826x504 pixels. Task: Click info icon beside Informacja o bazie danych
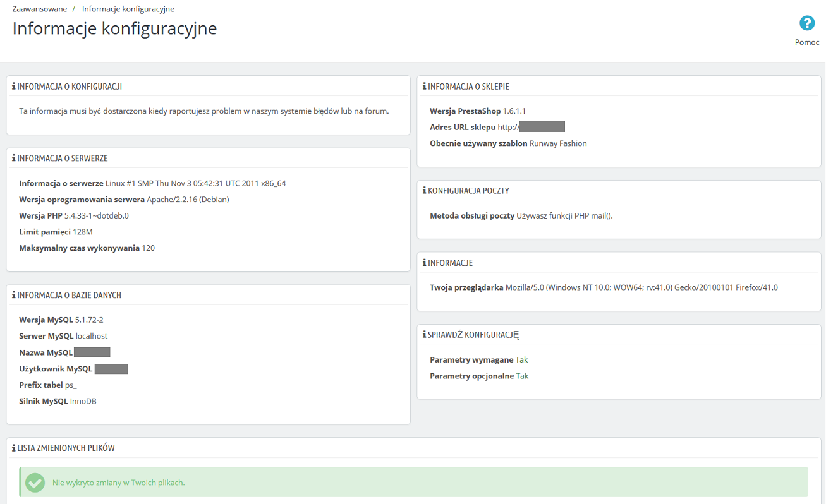(x=14, y=295)
